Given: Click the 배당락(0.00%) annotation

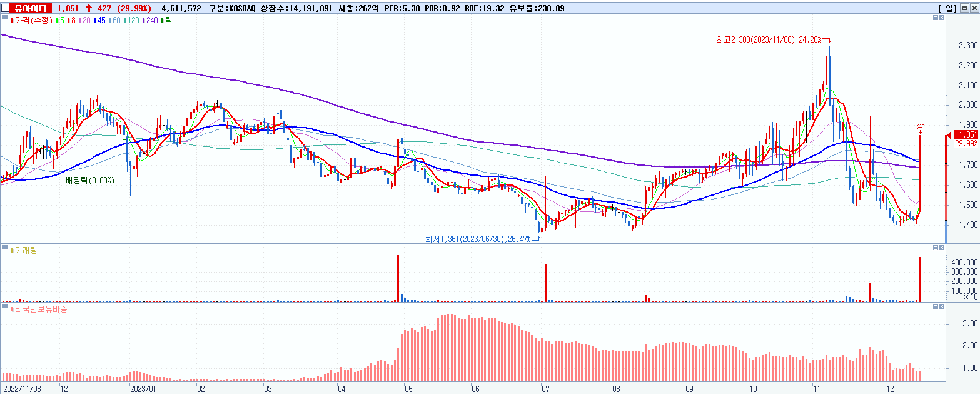Looking at the screenshot, I should (x=89, y=181).
